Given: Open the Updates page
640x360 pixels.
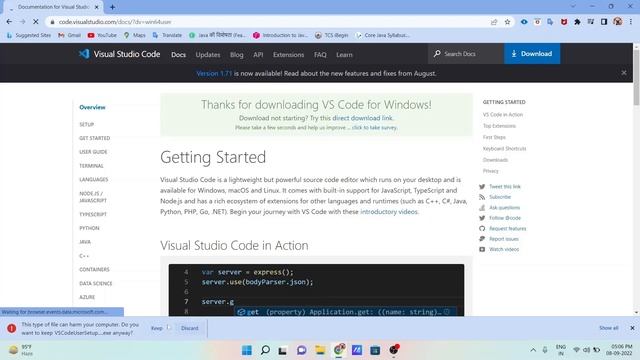Looking at the screenshot, I should pyautogui.click(x=208, y=54).
